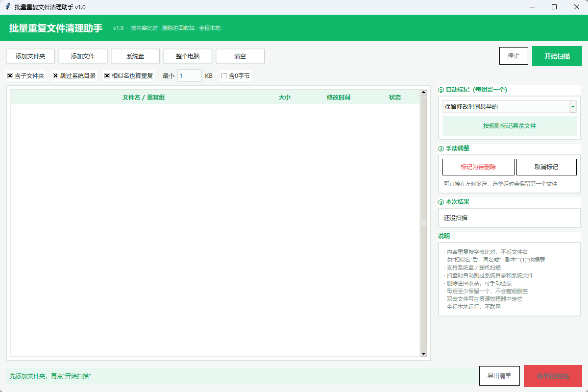Choose 整个电脑 to scan whole computer
Image resolution: width=588 pixels, height=392 pixels.
(x=188, y=56)
